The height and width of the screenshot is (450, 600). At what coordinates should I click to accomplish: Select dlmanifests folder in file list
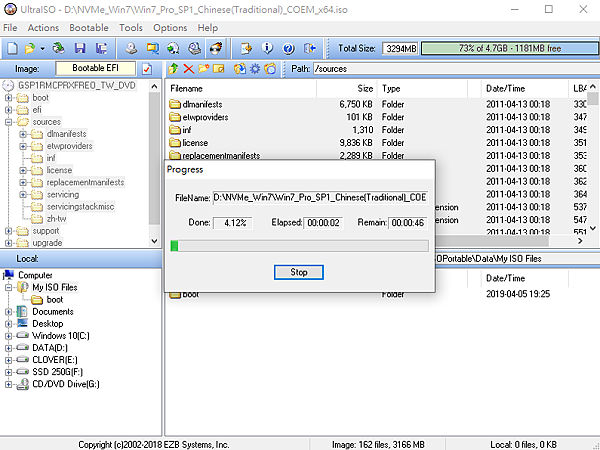coord(202,104)
